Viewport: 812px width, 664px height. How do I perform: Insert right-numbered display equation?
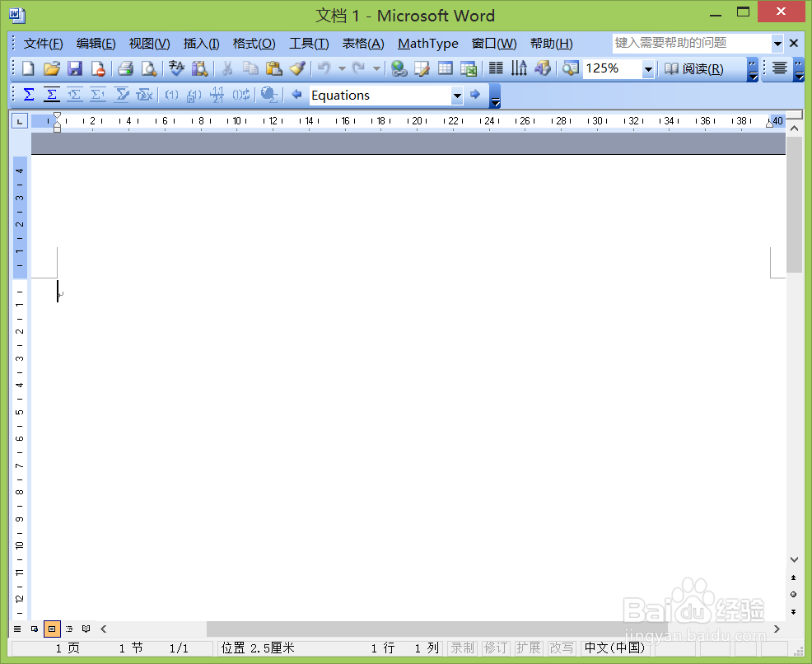(x=98, y=95)
